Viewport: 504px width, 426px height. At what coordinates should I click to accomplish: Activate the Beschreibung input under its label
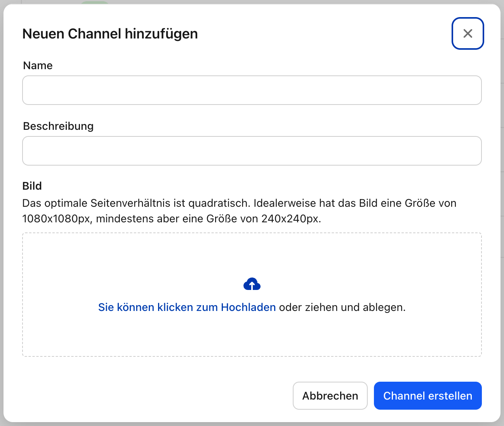pyautogui.click(x=252, y=151)
